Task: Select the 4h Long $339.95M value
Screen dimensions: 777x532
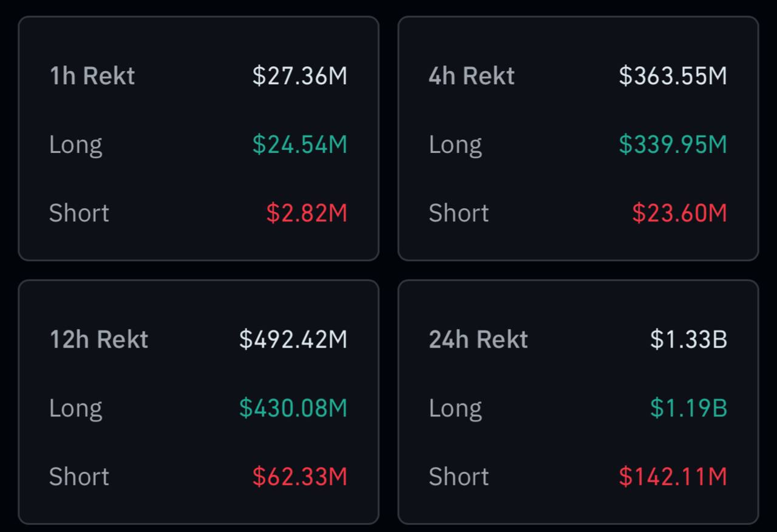Action: click(673, 144)
